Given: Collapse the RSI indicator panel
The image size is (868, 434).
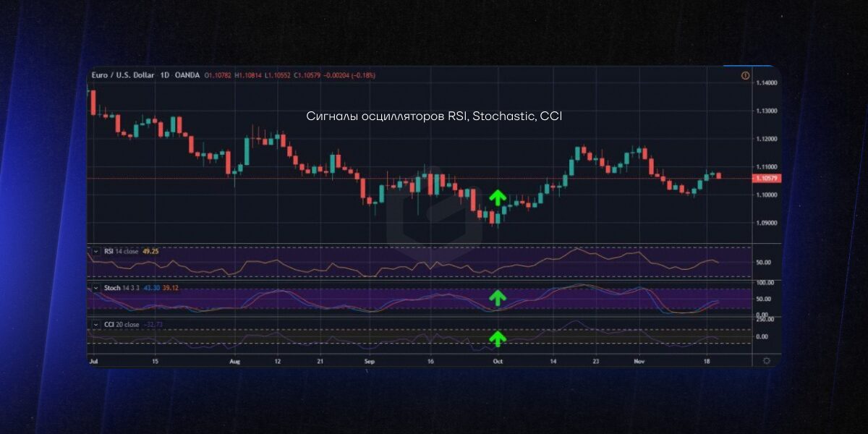Looking at the screenshot, I should [95, 252].
